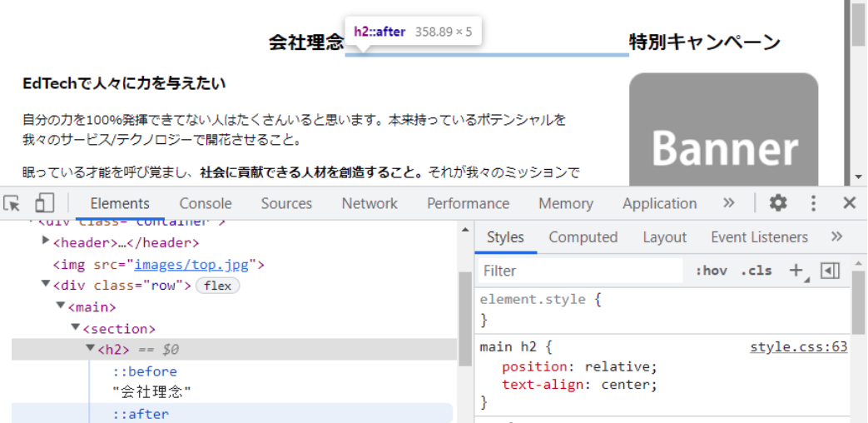868x423 pixels.
Task: Collapse the main element node
Action: (x=61, y=305)
